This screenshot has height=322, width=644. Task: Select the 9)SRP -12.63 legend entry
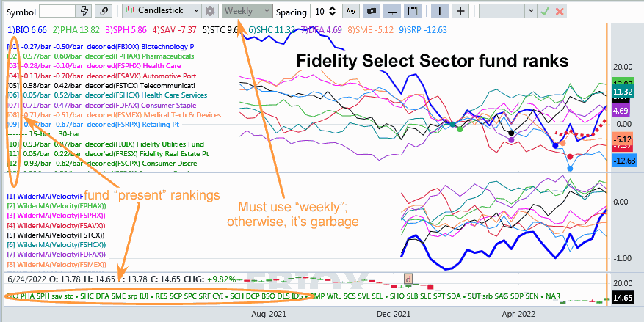[x=422, y=30]
